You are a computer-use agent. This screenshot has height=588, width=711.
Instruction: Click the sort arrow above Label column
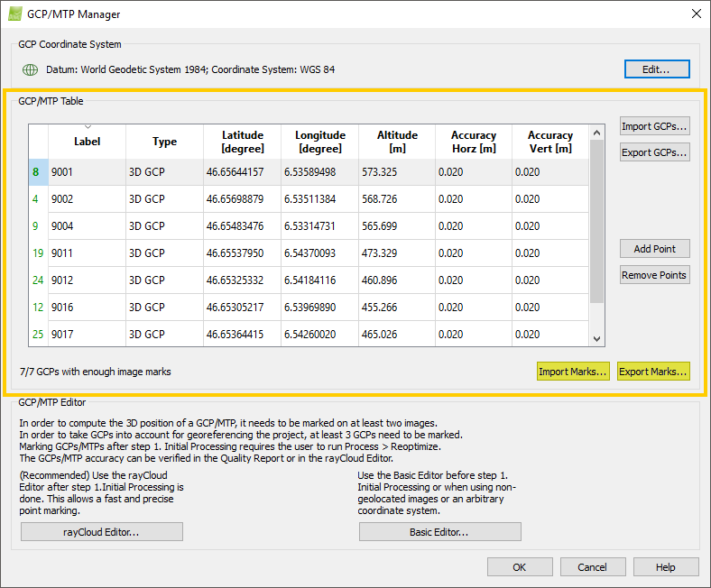(88, 127)
